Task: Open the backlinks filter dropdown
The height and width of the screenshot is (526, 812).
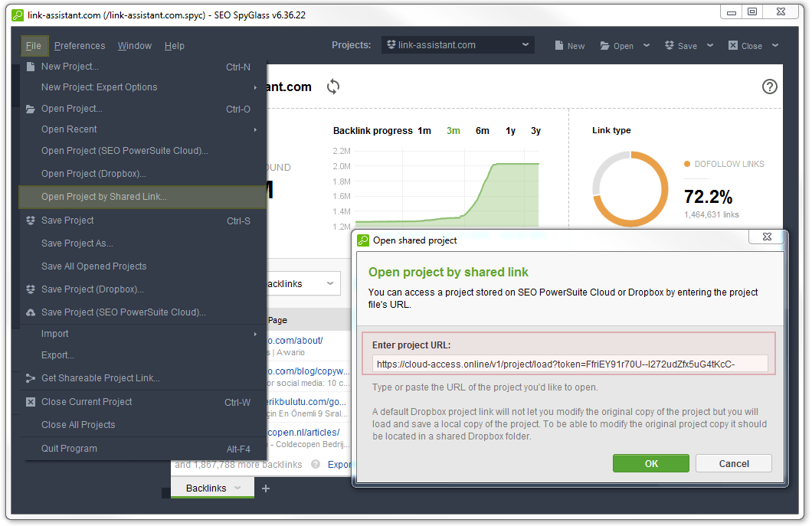Action: 304,284
